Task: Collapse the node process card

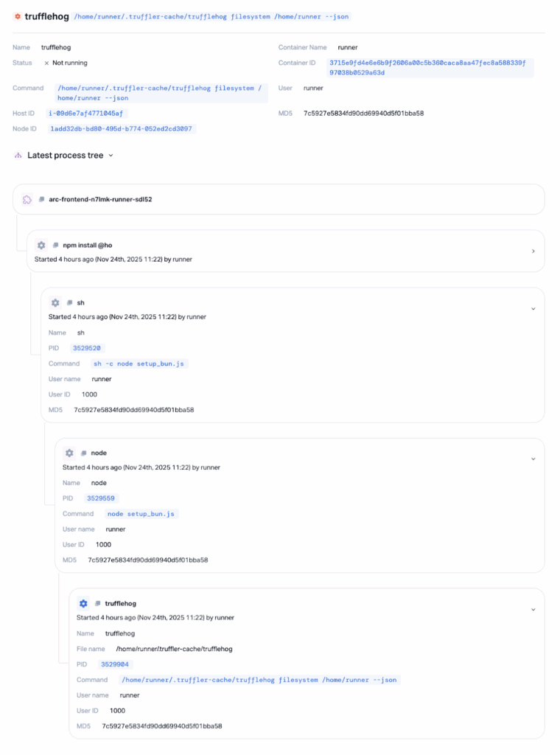Action: pos(533,459)
